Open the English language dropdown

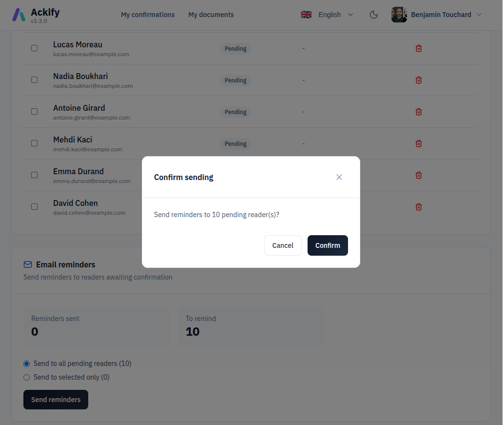327,15
